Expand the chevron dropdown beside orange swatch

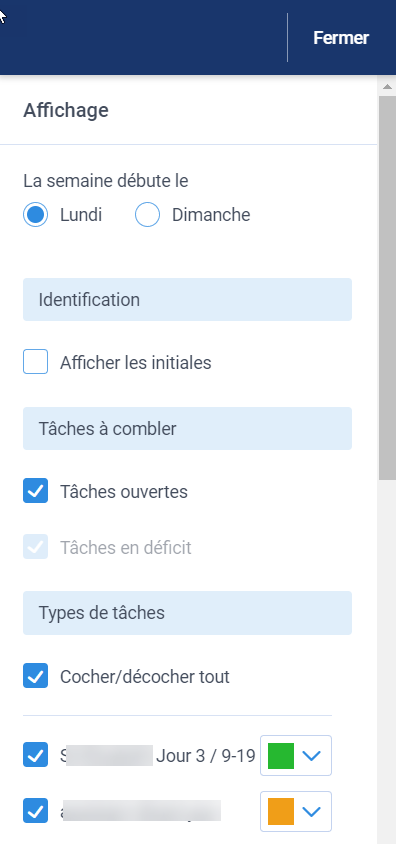(312, 812)
